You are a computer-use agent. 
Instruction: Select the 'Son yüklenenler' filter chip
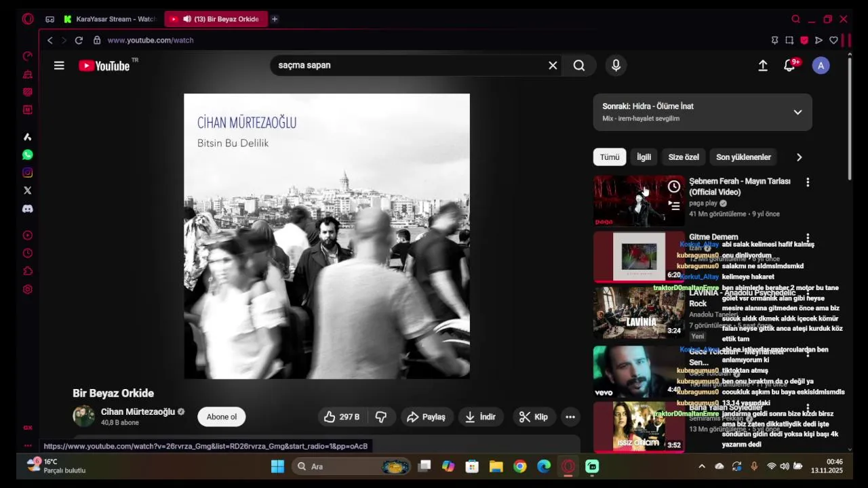(743, 157)
